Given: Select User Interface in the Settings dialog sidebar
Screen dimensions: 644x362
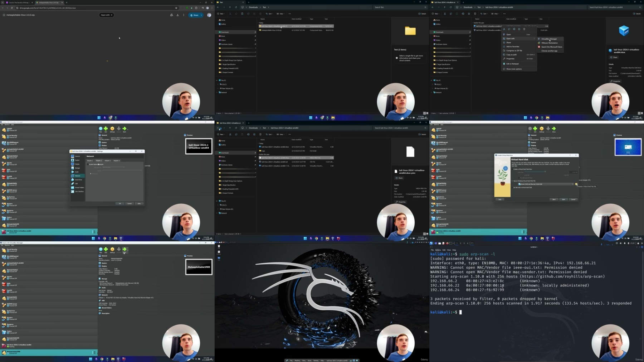Looking at the screenshot, I should 77,192.
